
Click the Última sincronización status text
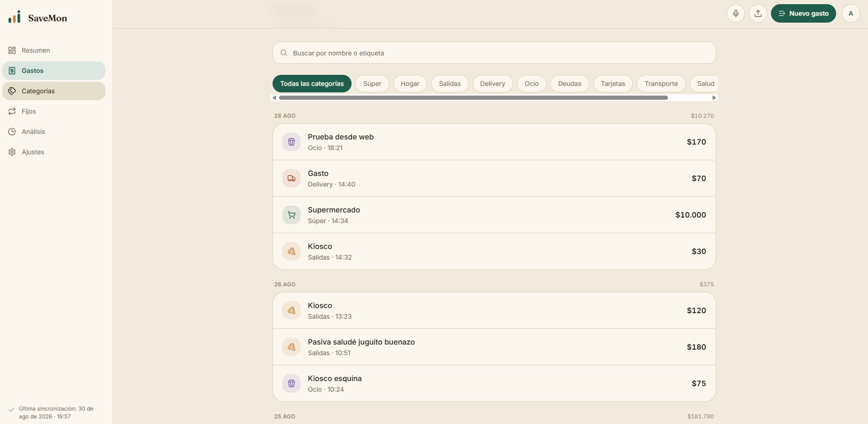pos(56,412)
